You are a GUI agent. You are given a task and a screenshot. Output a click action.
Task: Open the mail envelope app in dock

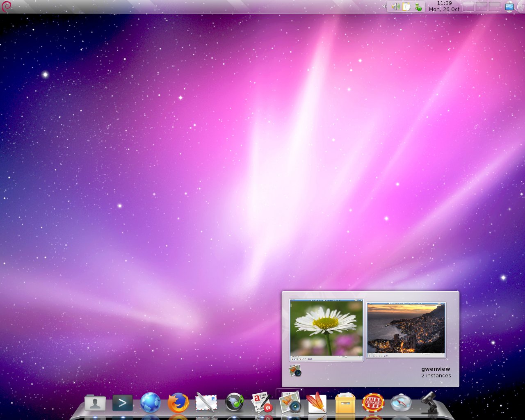[x=206, y=402]
